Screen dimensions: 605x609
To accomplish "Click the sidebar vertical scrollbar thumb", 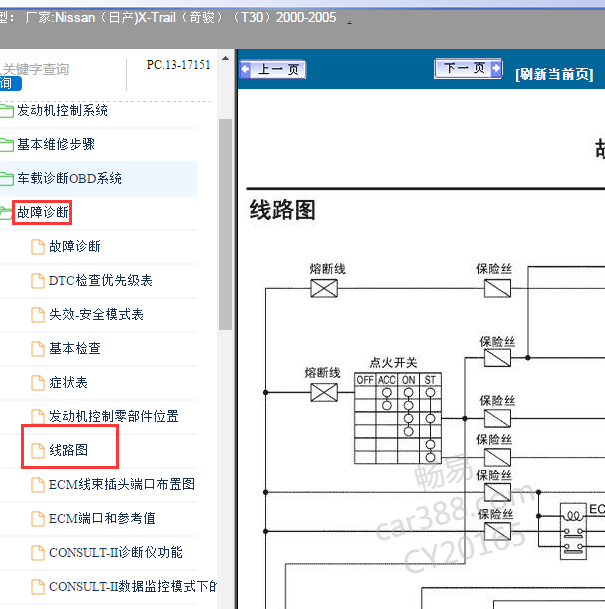I will point(225,224).
